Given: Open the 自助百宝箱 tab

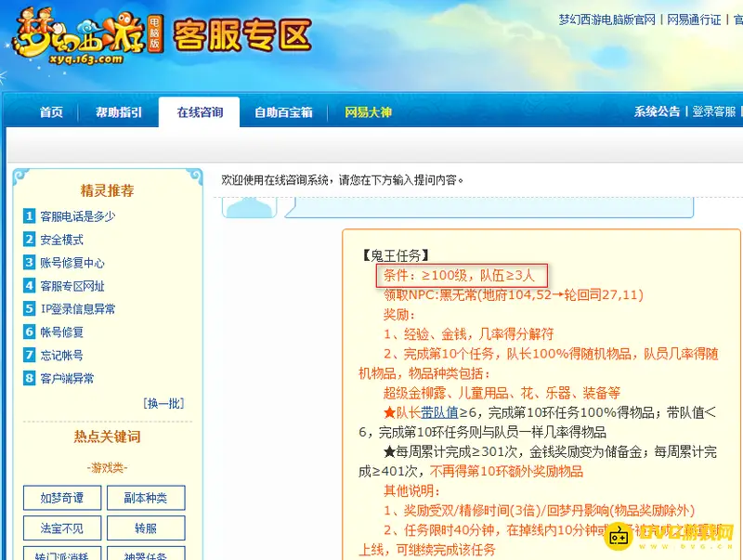Looking at the screenshot, I should (283, 112).
